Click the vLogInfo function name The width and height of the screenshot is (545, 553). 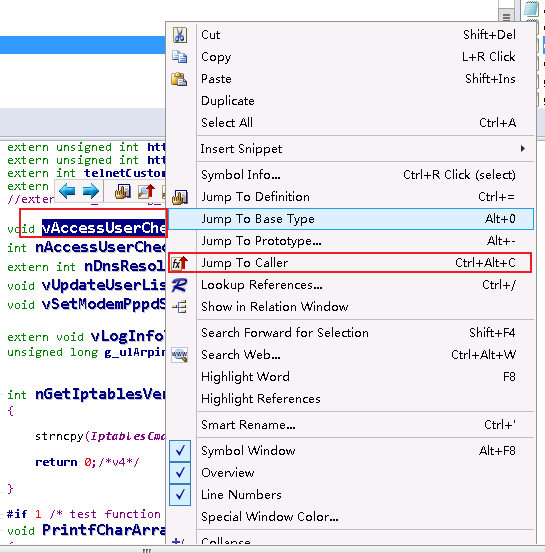(x=128, y=336)
